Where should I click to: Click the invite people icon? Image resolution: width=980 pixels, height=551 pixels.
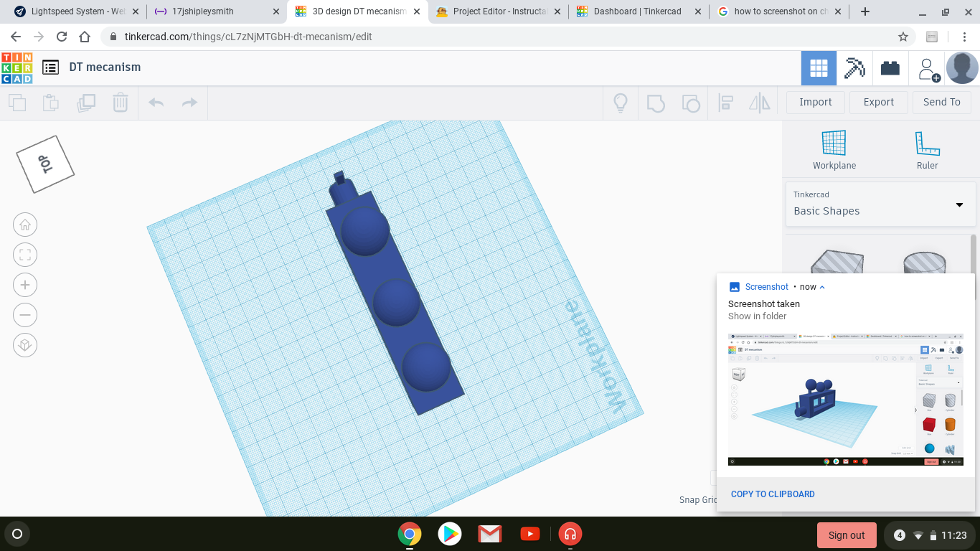click(x=929, y=69)
